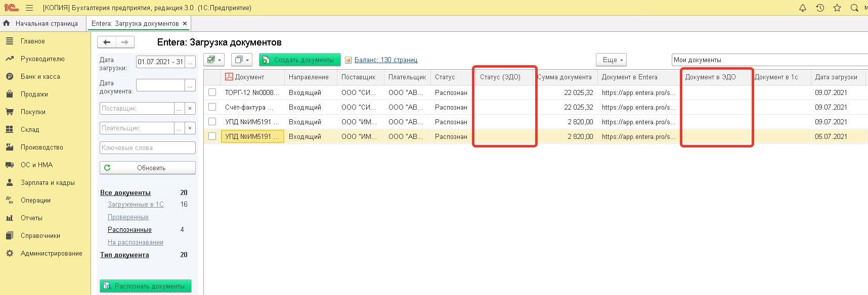Open the checkmark selection dropdown
This screenshot has height=295, width=868.
coord(214,60)
